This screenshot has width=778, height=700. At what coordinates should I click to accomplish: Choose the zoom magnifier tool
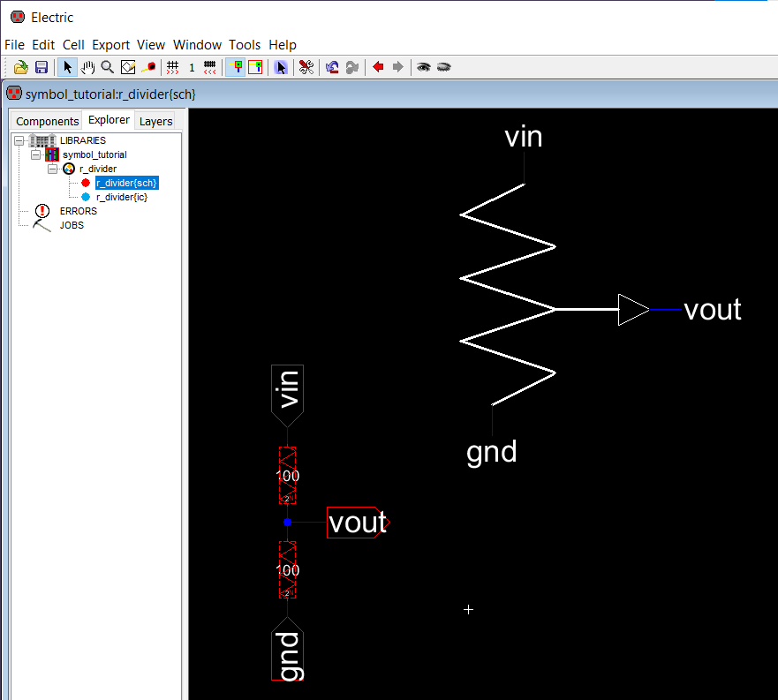(x=108, y=67)
